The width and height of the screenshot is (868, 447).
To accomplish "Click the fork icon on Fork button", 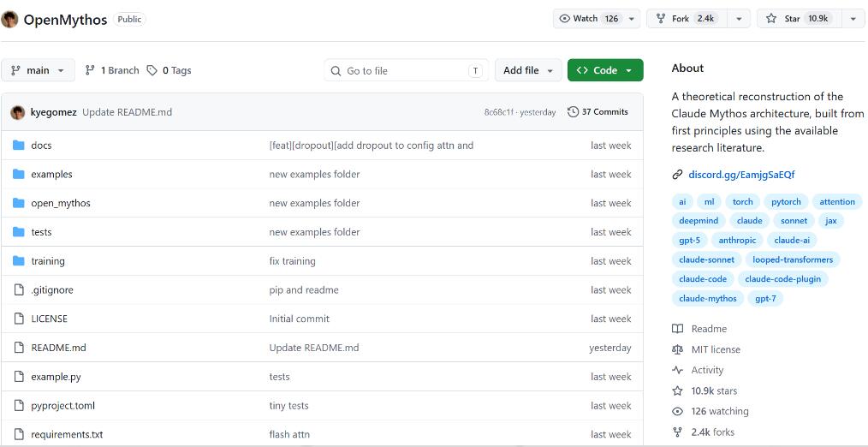I will [660, 19].
